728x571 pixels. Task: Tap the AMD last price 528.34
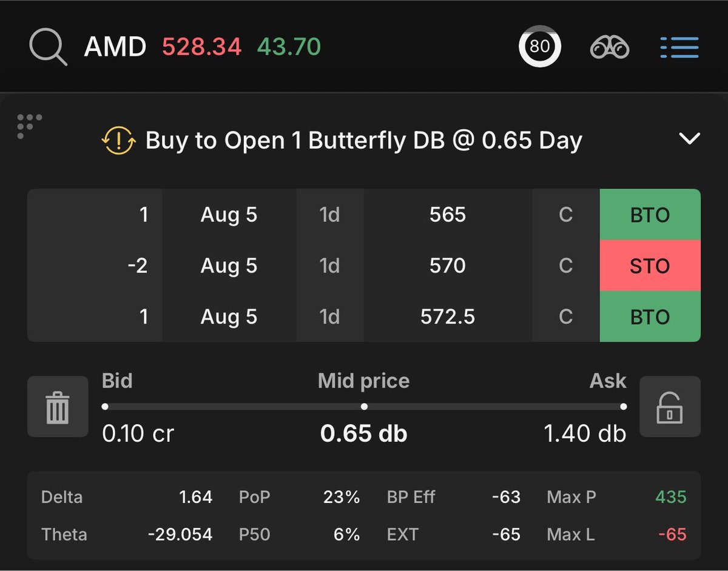click(201, 47)
